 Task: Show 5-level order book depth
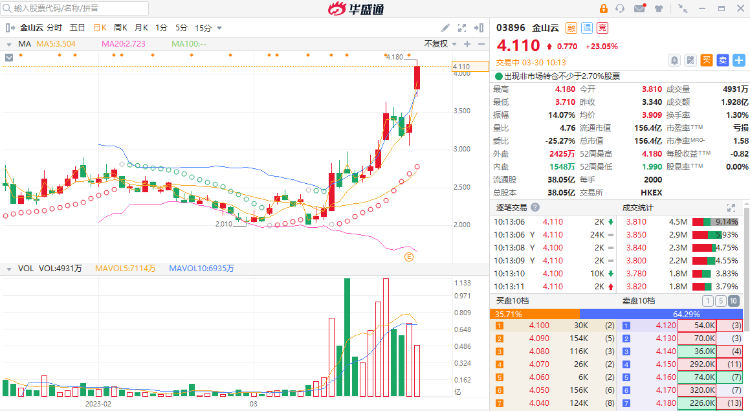[x=720, y=301]
